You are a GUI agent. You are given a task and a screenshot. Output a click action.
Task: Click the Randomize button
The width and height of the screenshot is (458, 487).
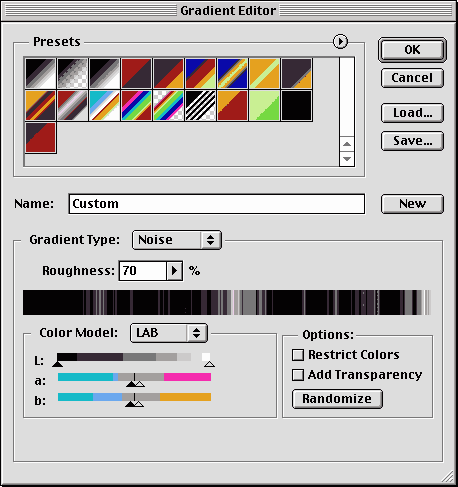click(x=337, y=399)
